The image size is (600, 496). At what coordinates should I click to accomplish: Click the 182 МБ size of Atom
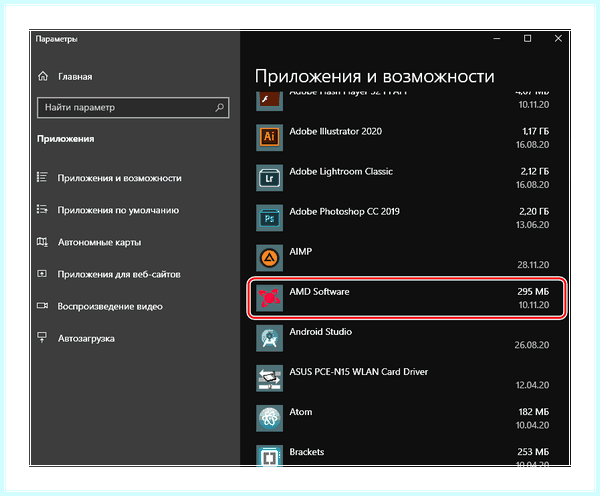[533, 412]
